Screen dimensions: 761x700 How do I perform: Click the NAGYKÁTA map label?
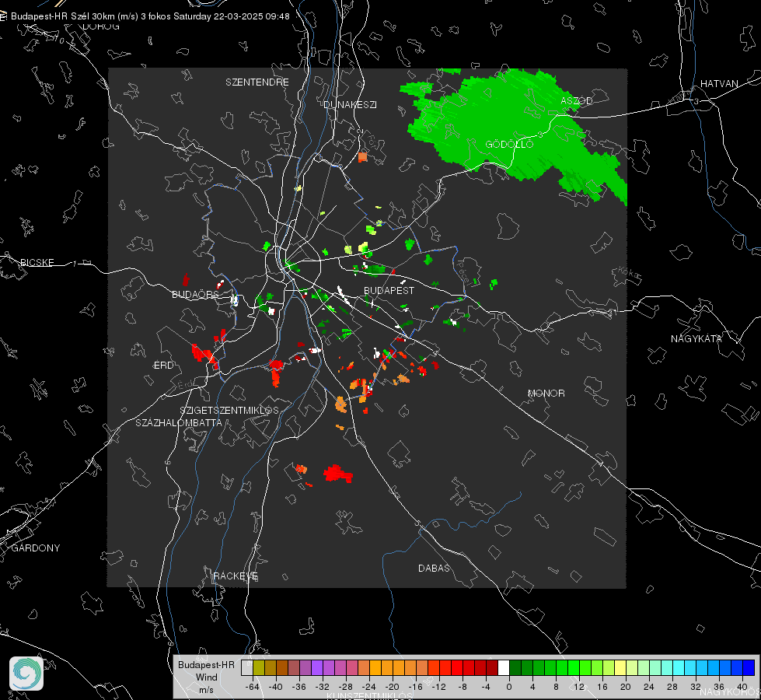[x=696, y=339]
